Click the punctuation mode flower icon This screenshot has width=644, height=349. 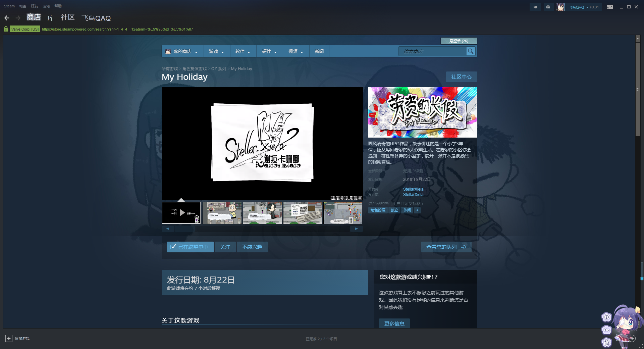coord(607,330)
